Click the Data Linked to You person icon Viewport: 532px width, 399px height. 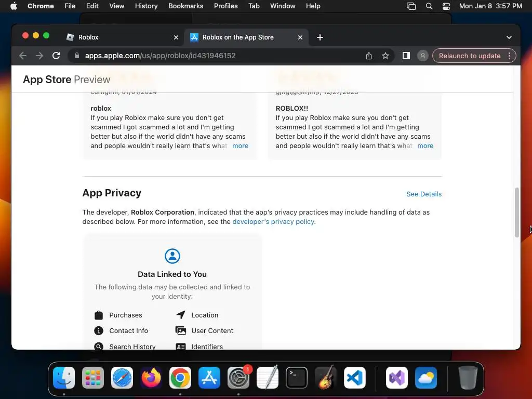click(x=172, y=256)
